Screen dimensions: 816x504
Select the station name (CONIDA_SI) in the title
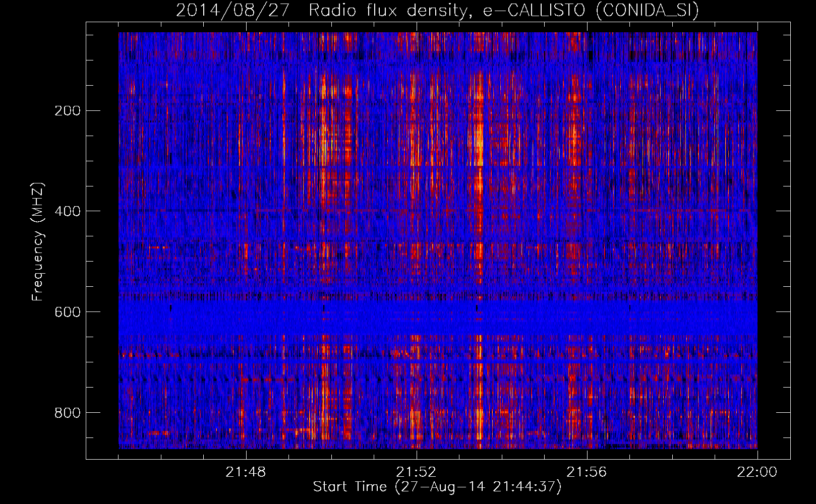point(647,11)
